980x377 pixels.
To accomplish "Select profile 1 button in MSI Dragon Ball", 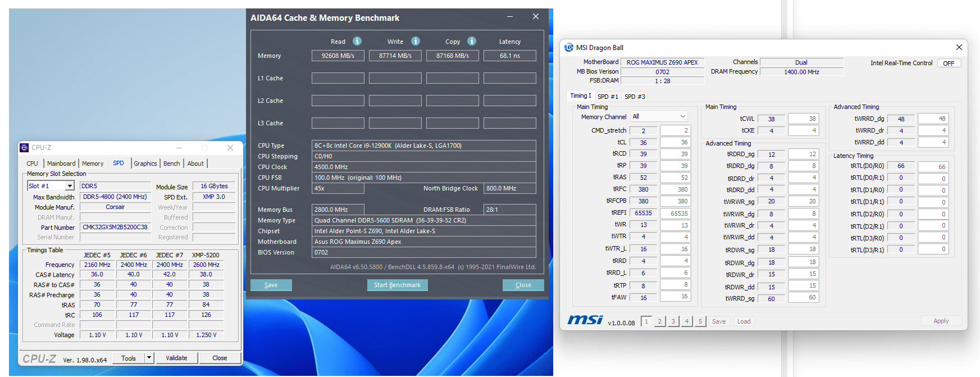I will pos(646,321).
